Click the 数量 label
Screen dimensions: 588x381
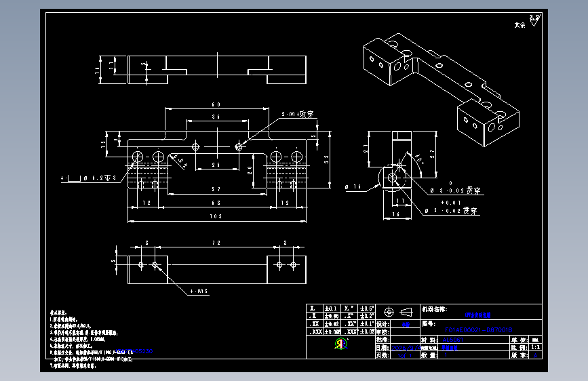coord(428,355)
